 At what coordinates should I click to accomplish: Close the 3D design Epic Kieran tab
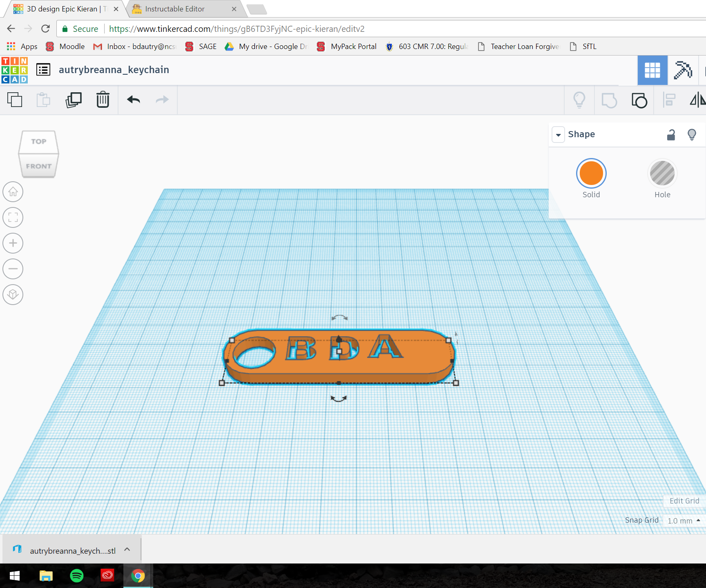[x=116, y=9]
